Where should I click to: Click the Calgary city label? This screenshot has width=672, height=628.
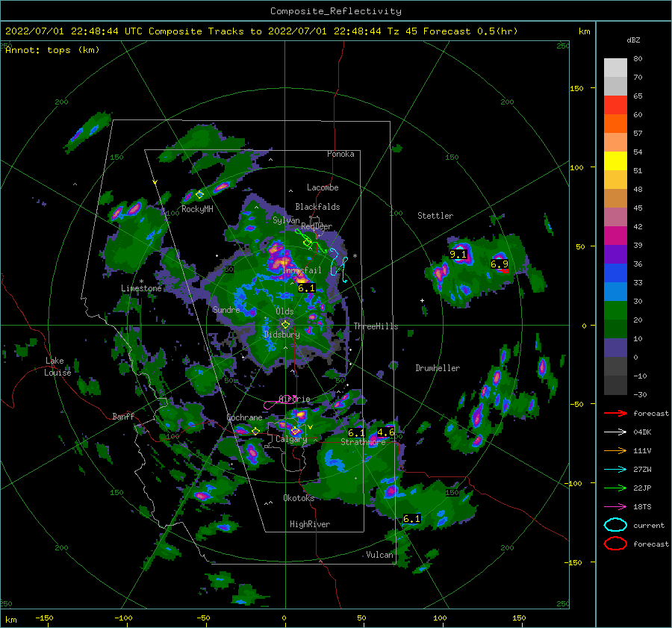291,439
